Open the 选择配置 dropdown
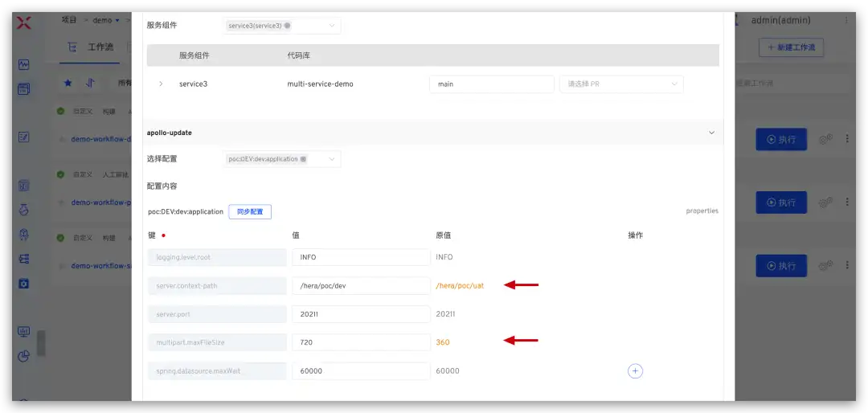This screenshot has height=413, width=868. (x=282, y=159)
